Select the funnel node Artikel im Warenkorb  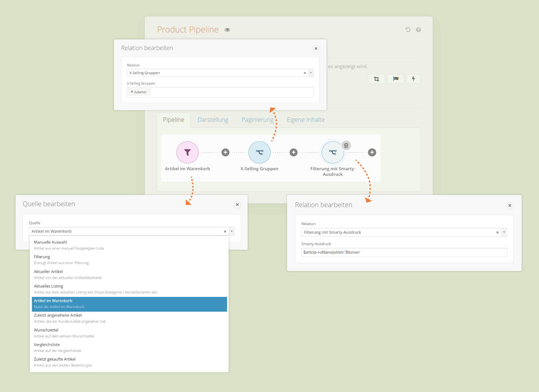pyautogui.click(x=187, y=152)
